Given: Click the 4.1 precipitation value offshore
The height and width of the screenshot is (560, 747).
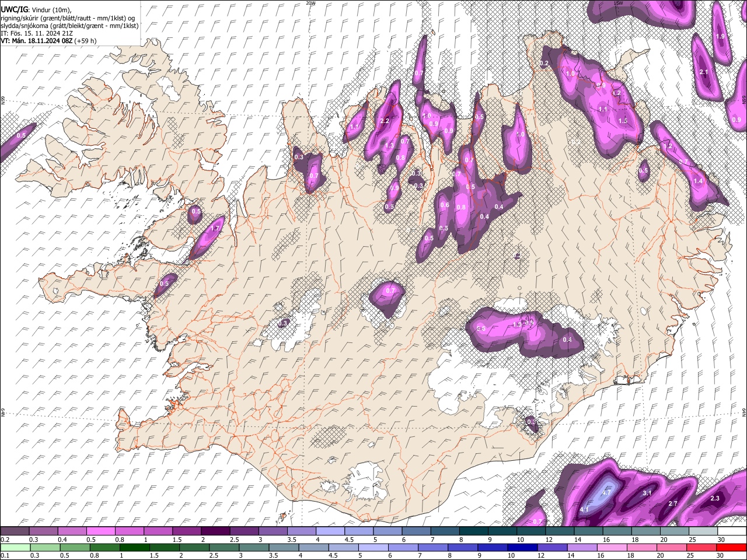Looking at the screenshot, I should point(584,510).
